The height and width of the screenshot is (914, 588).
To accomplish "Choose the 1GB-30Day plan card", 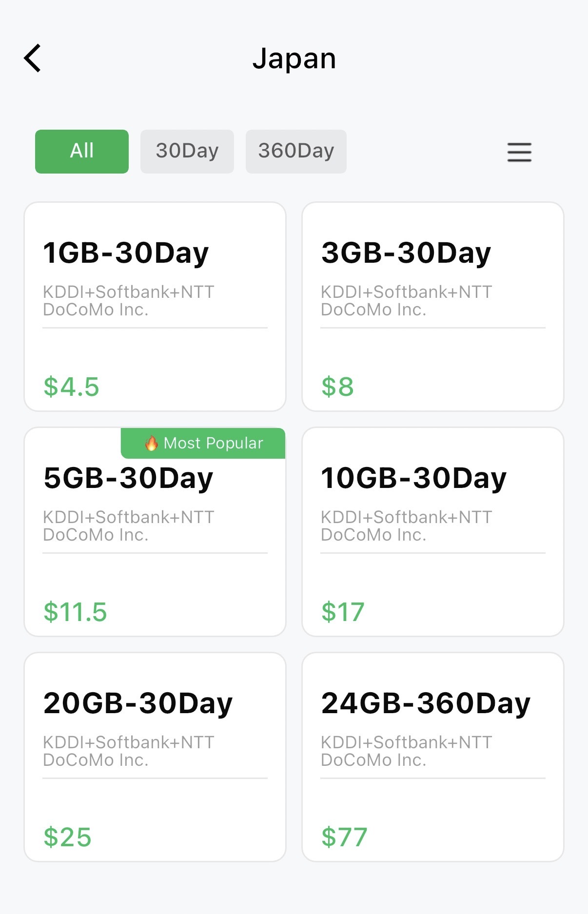I will [x=155, y=307].
